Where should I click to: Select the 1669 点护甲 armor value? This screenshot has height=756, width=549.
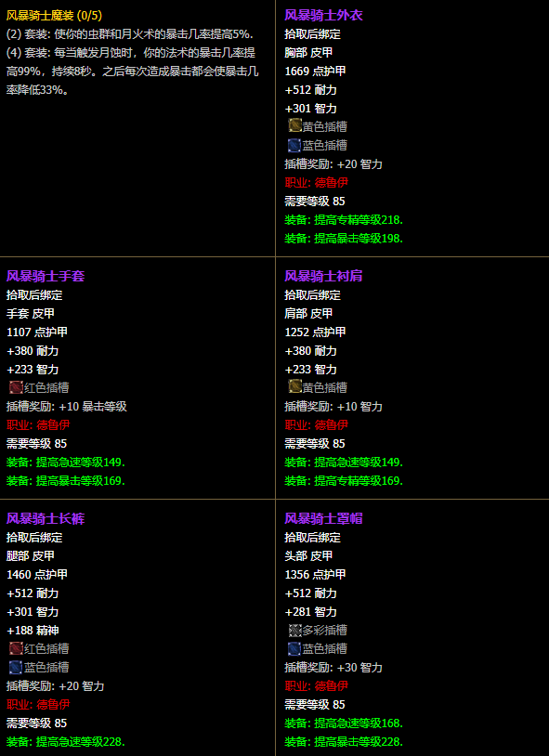pos(315,72)
